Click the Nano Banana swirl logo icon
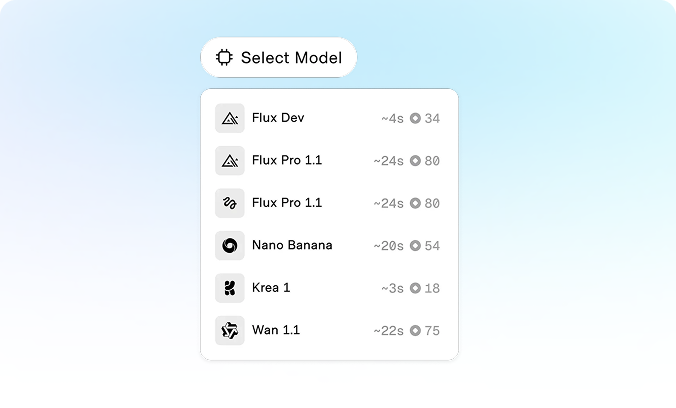676x408 pixels. coord(230,245)
